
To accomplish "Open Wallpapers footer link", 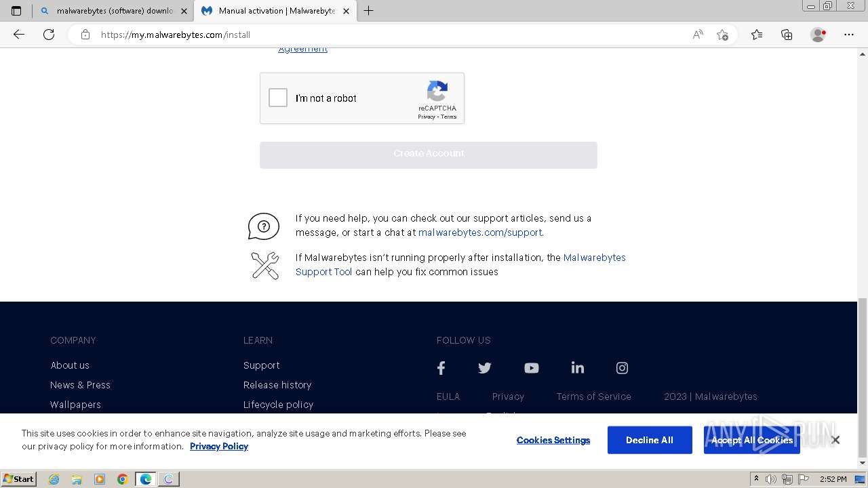I will point(75,405).
